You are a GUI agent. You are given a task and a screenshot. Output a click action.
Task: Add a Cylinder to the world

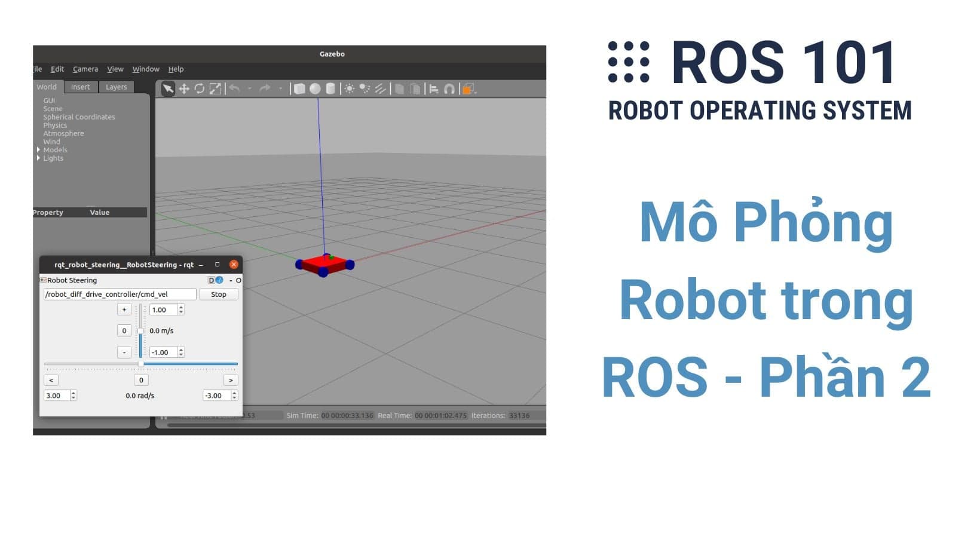click(x=330, y=88)
